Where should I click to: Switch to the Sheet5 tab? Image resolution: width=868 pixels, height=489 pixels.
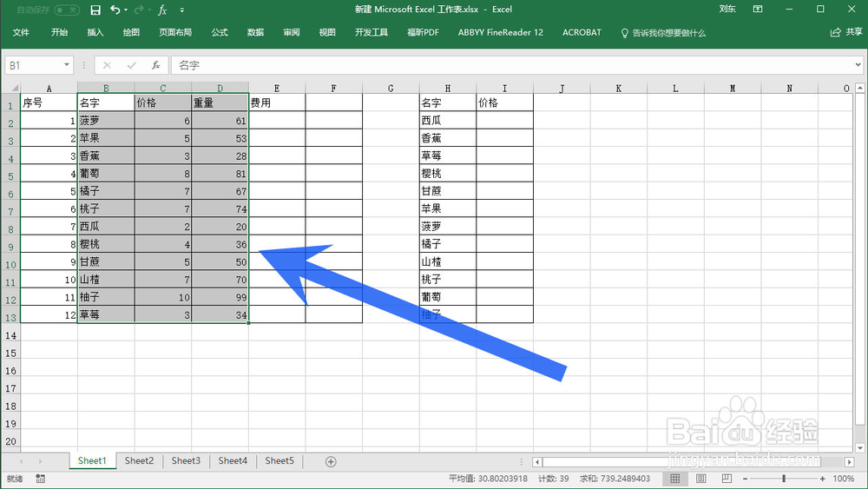click(x=279, y=460)
